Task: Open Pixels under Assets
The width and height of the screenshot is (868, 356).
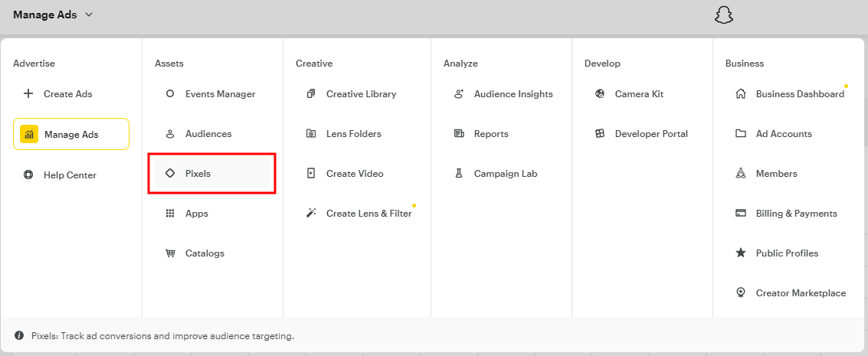Action: 198,174
